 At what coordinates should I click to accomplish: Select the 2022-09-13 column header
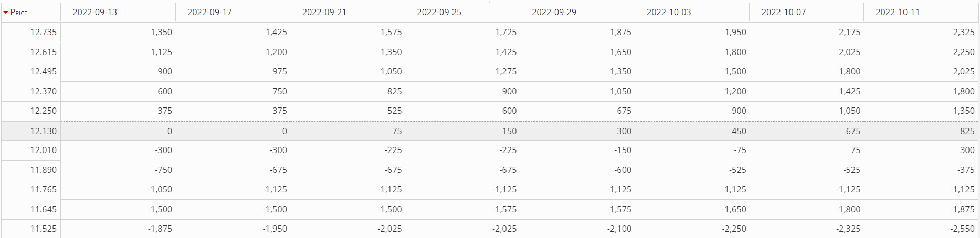pyautogui.click(x=94, y=13)
